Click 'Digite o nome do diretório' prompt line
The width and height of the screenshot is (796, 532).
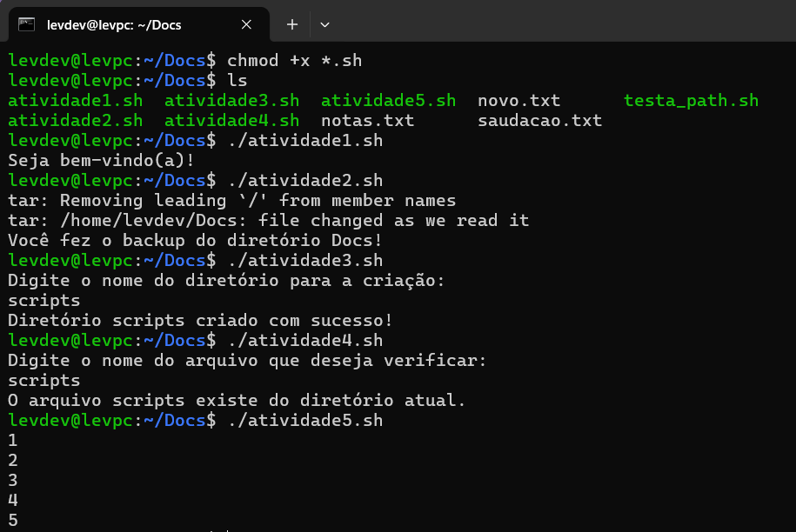[x=226, y=281]
